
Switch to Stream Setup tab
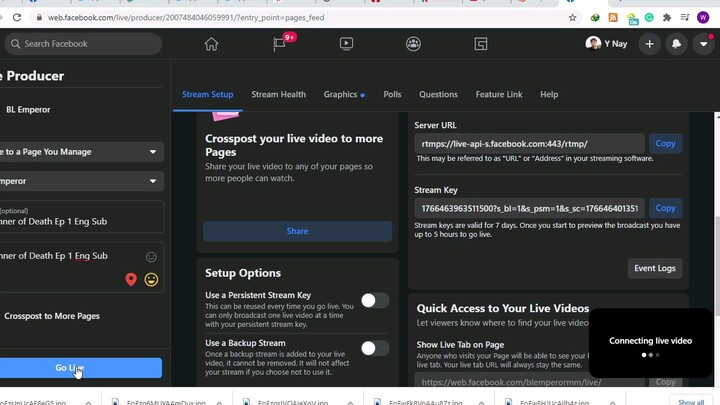pos(208,95)
